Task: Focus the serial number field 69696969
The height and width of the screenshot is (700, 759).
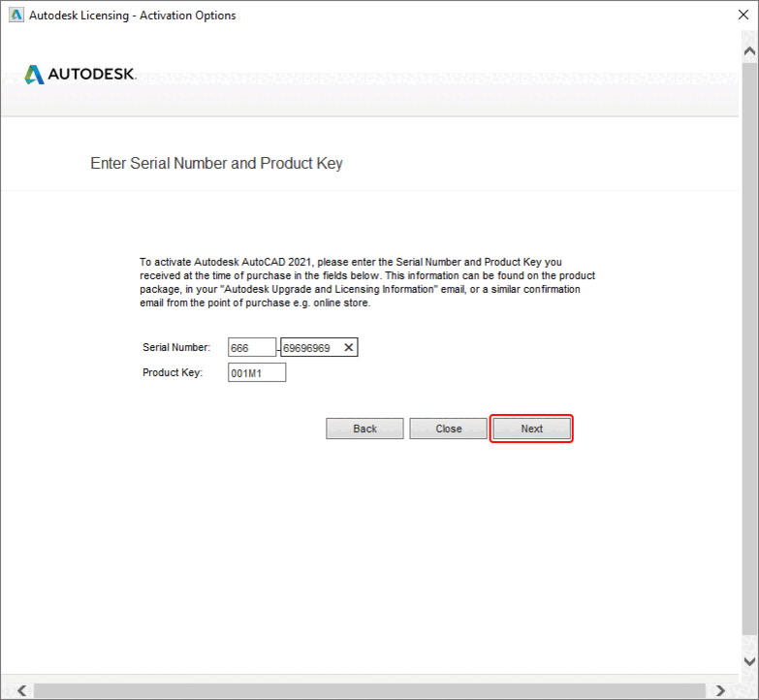Action: coord(319,348)
